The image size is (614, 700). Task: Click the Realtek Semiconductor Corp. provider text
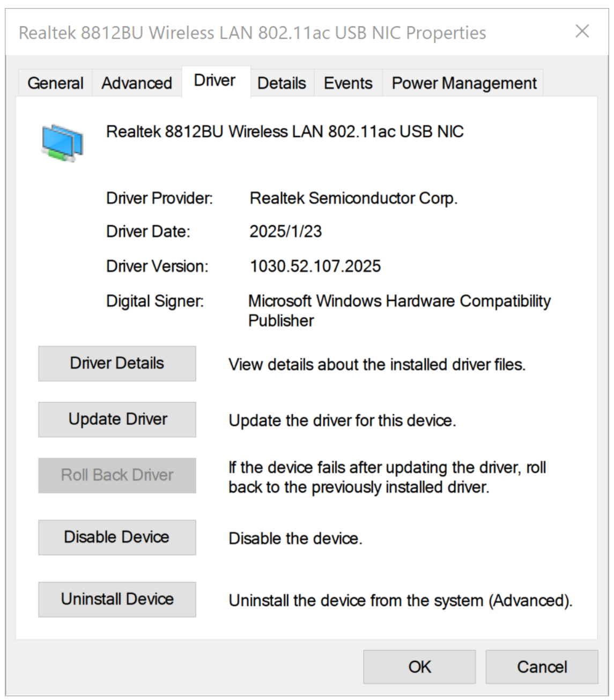coord(353,198)
